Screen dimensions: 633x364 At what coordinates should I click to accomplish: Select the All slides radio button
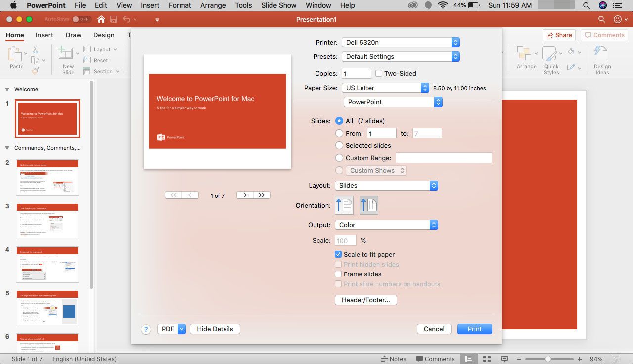339,121
